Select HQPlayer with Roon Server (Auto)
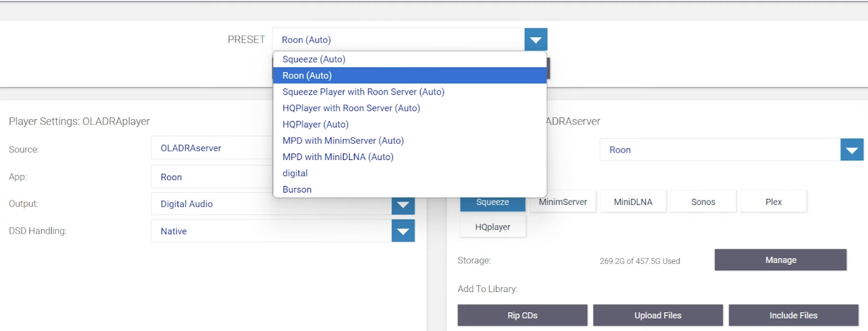868x331 pixels. tap(351, 108)
